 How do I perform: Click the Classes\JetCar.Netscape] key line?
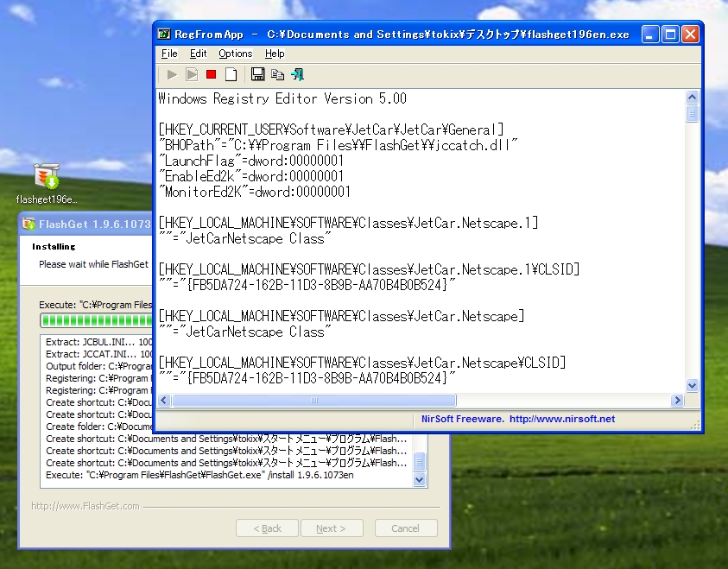(341, 316)
